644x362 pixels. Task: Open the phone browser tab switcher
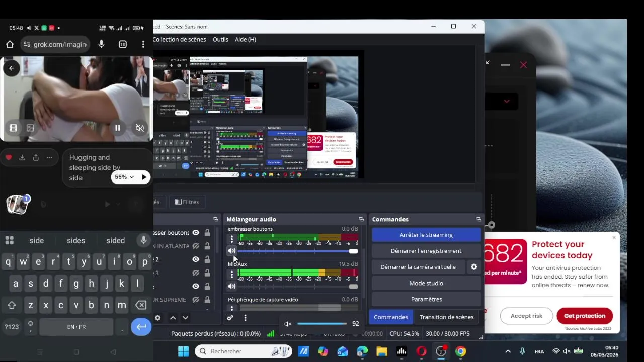(x=123, y=44)
